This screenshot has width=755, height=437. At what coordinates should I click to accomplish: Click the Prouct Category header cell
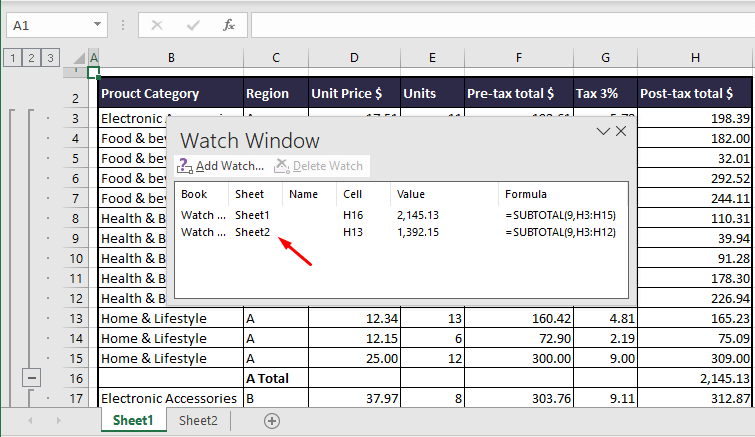171,93
